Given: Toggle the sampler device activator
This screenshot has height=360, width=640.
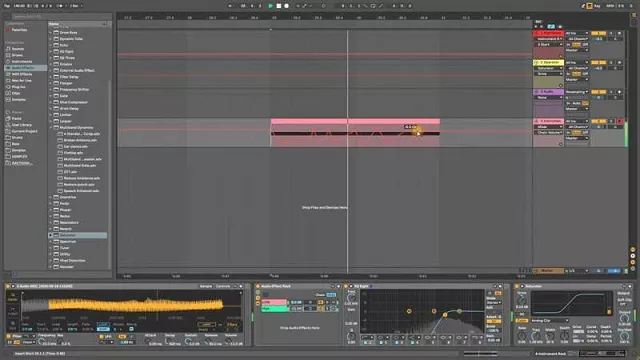Looking at the screenshot, I should pyautogui.click(x=8, y=286).
